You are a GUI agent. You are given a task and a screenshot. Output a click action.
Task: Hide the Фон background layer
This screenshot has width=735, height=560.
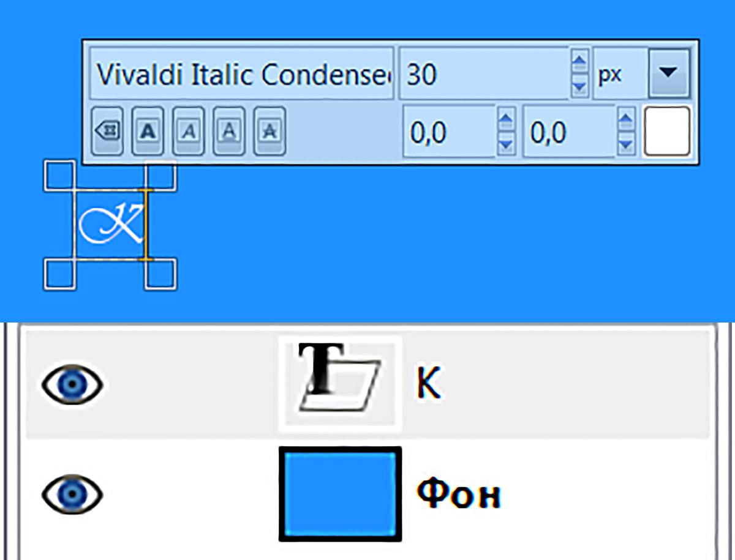pos(72,493)
